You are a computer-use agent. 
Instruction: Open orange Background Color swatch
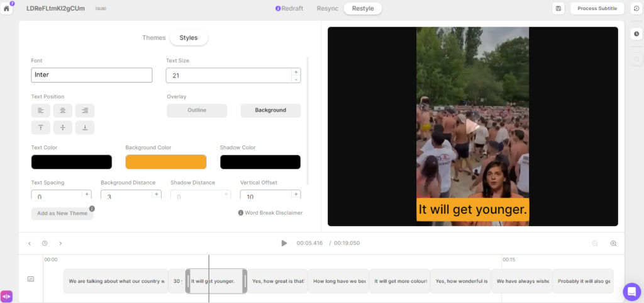pyautogui.click(x=166, y=162)
